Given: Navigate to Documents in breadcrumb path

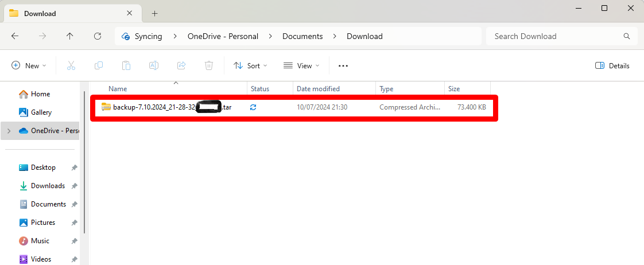Looking at the screenshot, I should click(x=302, y=36).
